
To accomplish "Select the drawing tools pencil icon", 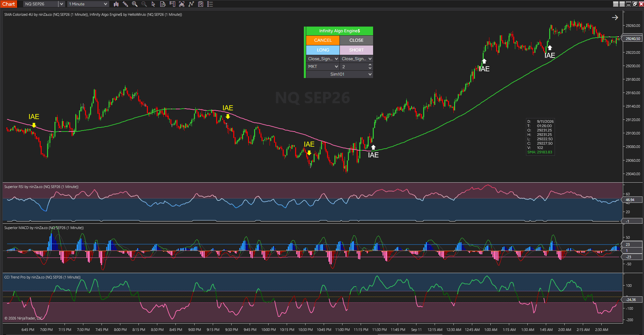I will tap(125, 4).
